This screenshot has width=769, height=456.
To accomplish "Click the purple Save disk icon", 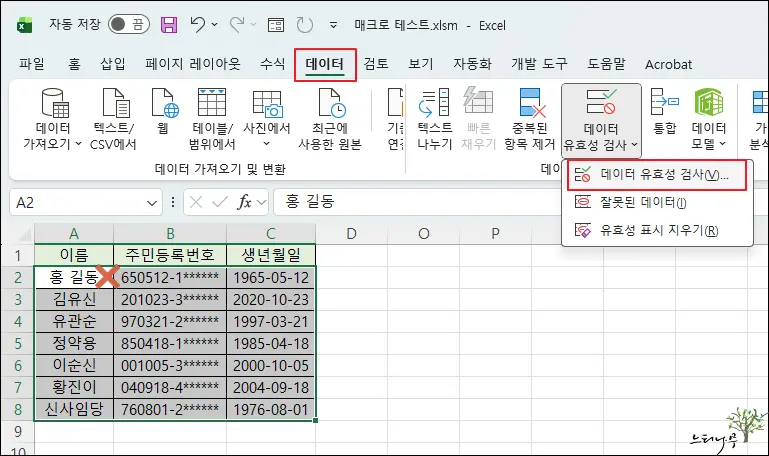I will pos(169,25).
